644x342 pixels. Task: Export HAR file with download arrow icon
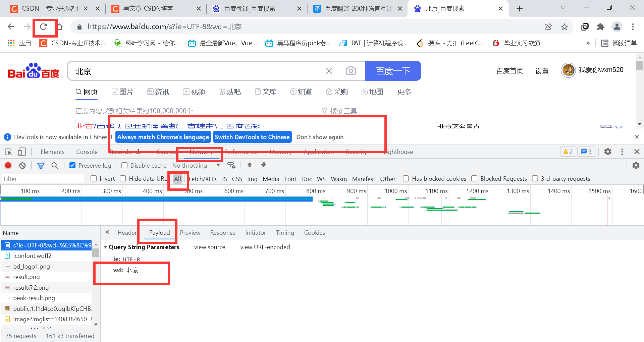[x=264, y=165]
